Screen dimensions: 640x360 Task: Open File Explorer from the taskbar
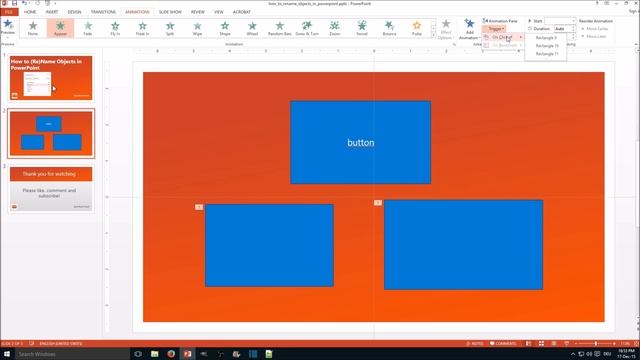coord(155,354)
